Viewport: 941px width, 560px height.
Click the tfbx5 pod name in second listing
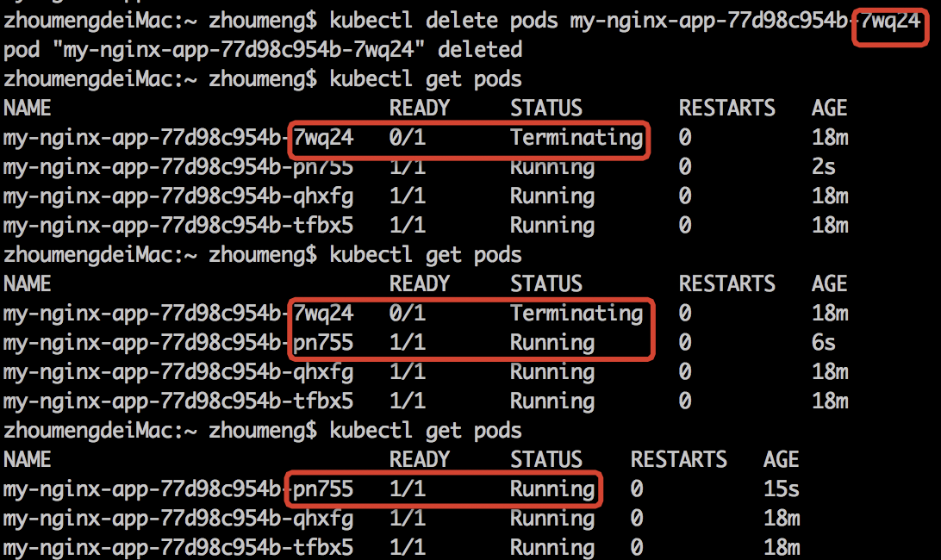tap(178, 401)
